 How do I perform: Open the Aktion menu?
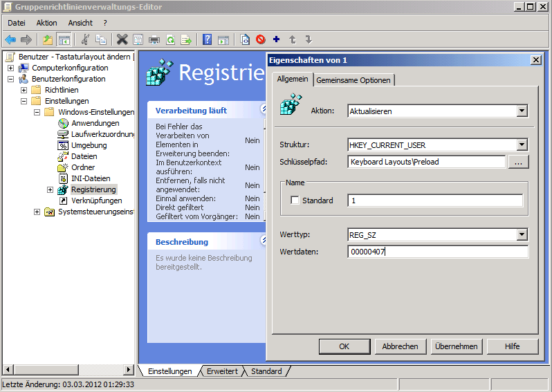(x=46, y=23)
